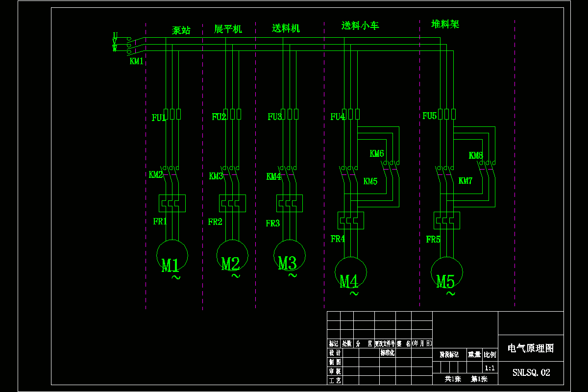Click the KM2 contactor label

pyautogui.click(x=155, y=174)
